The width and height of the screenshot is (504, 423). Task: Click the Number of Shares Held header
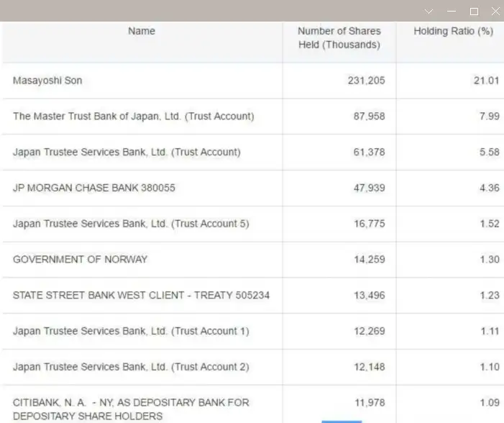coord(339,37)
